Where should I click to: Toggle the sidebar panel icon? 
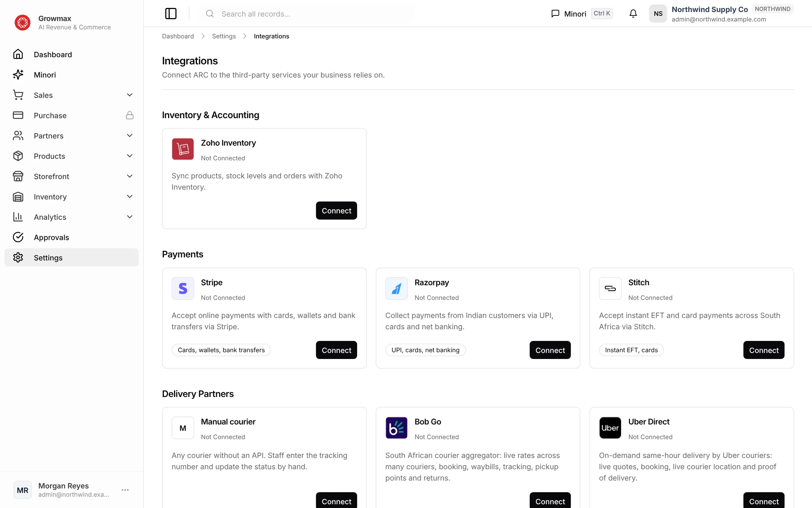171,14
